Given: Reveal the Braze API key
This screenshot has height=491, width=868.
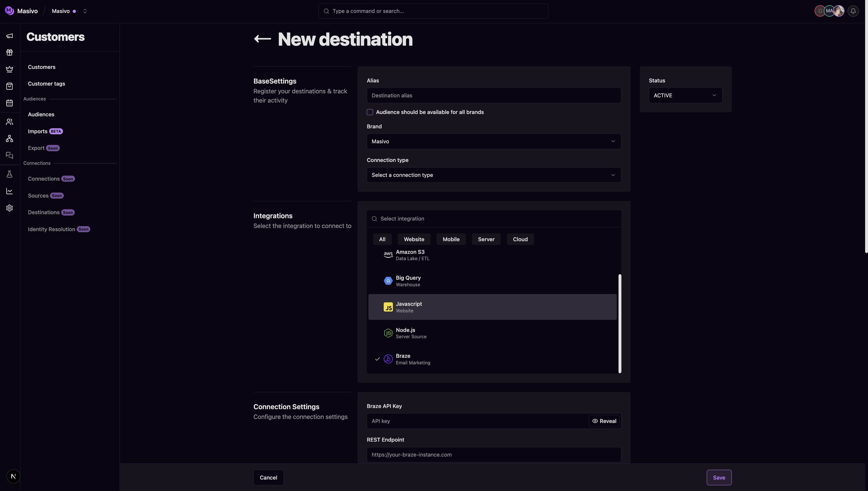Looking at the screenshot, I should tap(604, 421).
